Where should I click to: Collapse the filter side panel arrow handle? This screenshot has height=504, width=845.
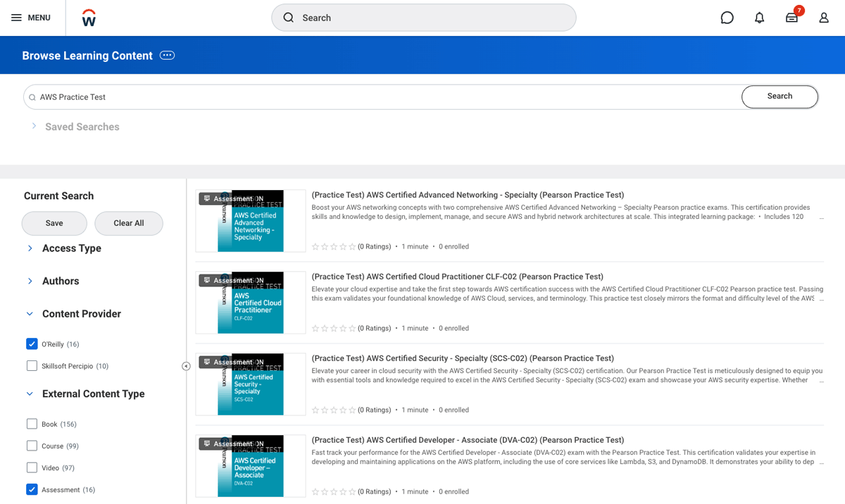(x=186, y=366)
